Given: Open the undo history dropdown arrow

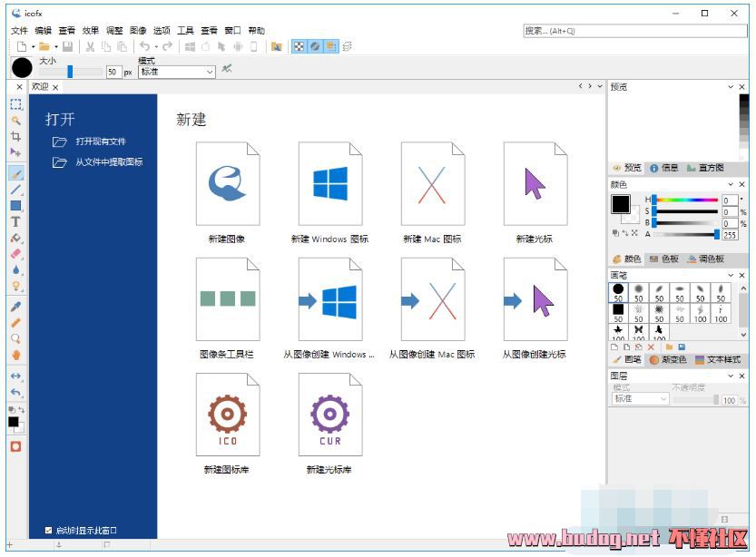Looking at the screenshot, I should pos(156,47).
